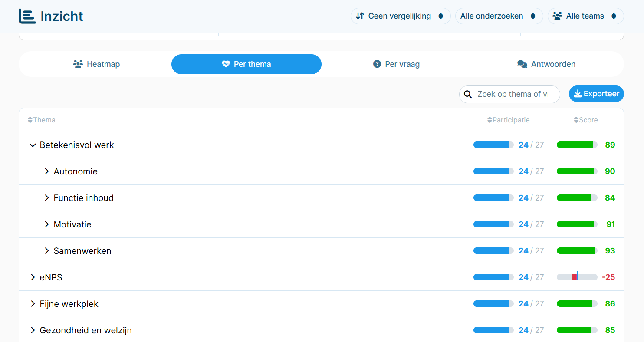Click the eNPS score bar showing -25
This screenshot has height=342, width=644.
point(577,277)
